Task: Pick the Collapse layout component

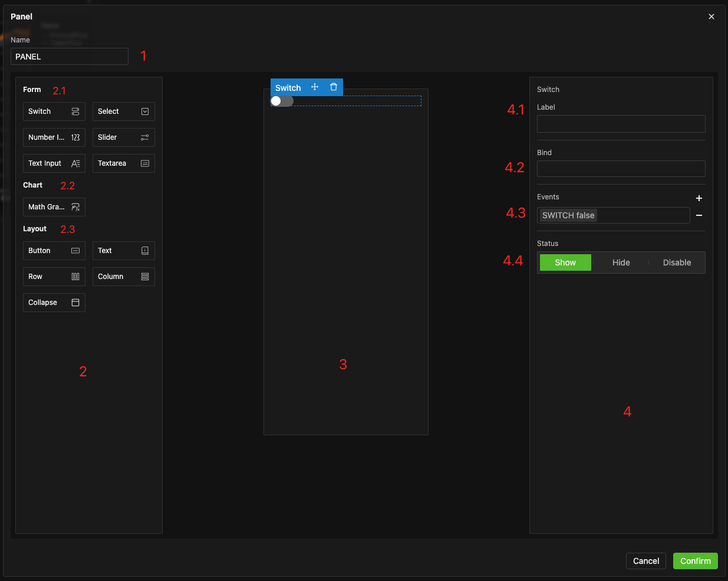Action: [x=54, y=303]
